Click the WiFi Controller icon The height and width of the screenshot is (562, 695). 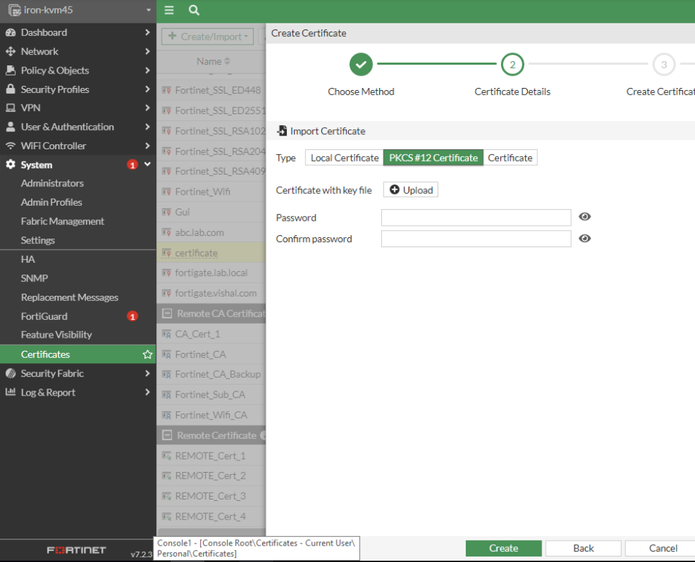[x=11, y=146]
